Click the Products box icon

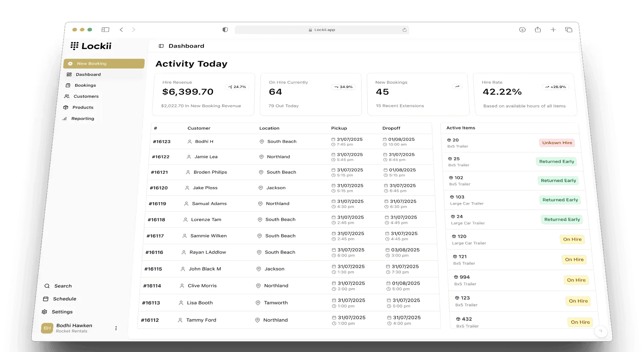66,107
